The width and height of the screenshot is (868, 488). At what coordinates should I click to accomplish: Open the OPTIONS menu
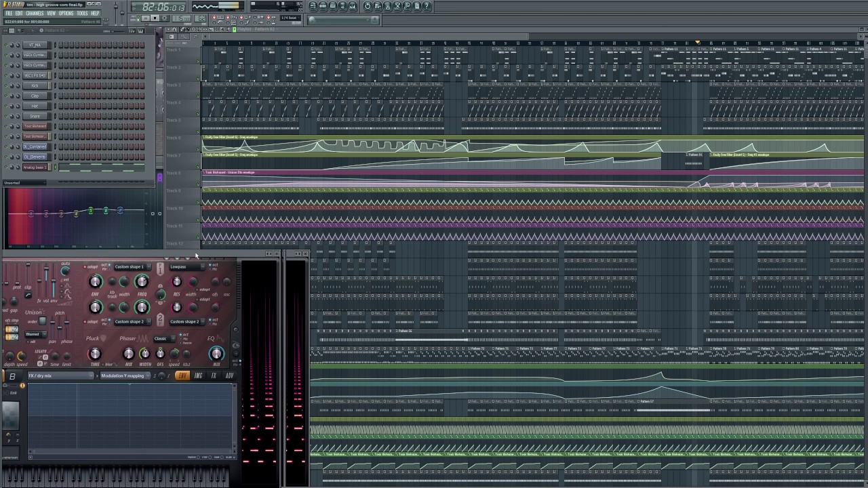tap(66, 13)
